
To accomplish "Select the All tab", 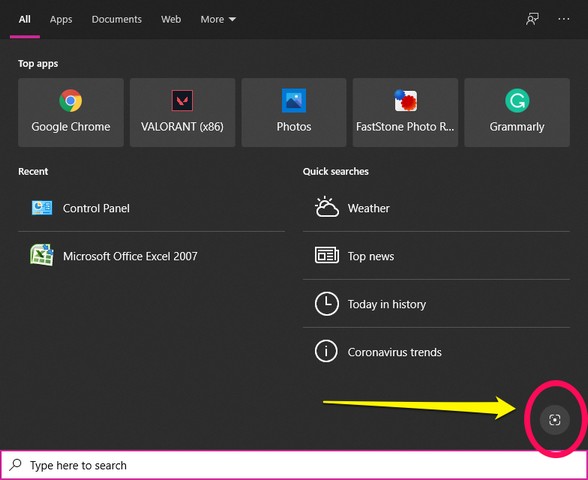I will click(x=25, y=19).
